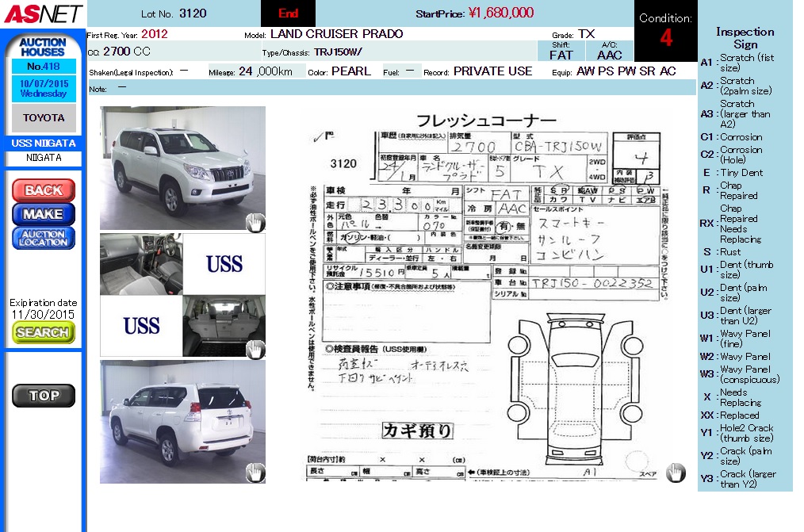Hit the green SEARCH button
Viewport: 804px width, 532px height.
[x=44, y=332]
